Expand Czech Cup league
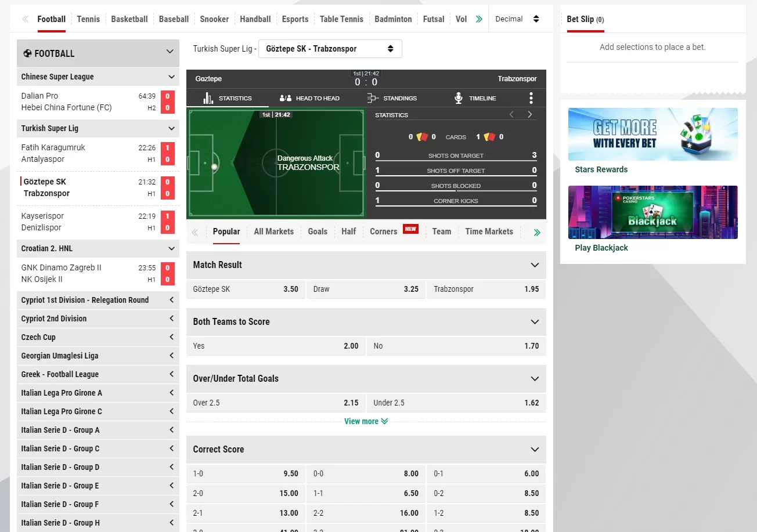This screenshot has width=757, height=532. 98,337
